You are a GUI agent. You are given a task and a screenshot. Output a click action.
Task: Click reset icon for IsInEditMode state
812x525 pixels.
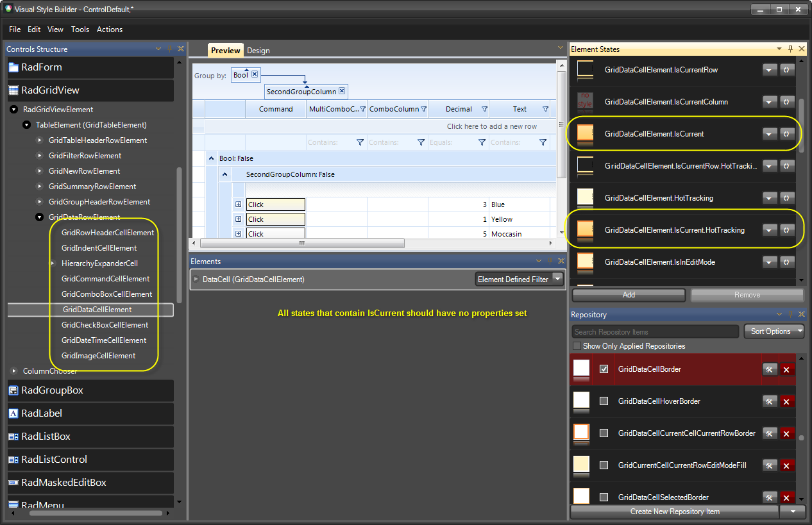tap(788, 262)
